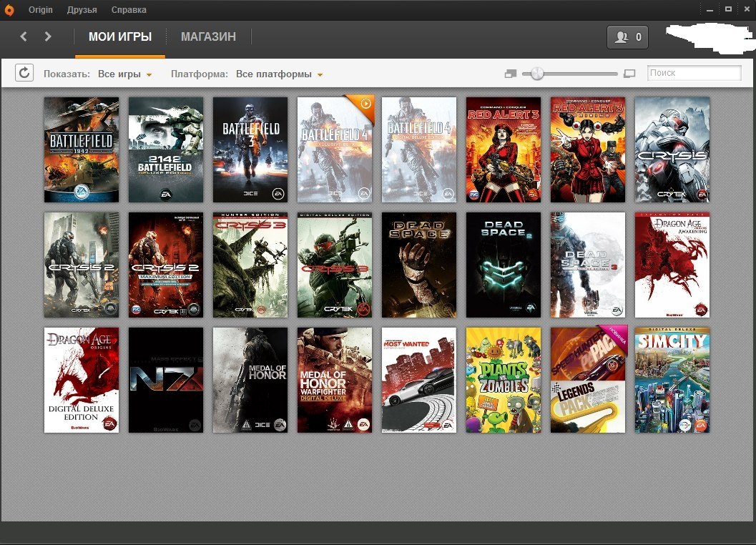
Task: Click the tile size slider handle
Action: pyautogui.click(x=537, y=73)
